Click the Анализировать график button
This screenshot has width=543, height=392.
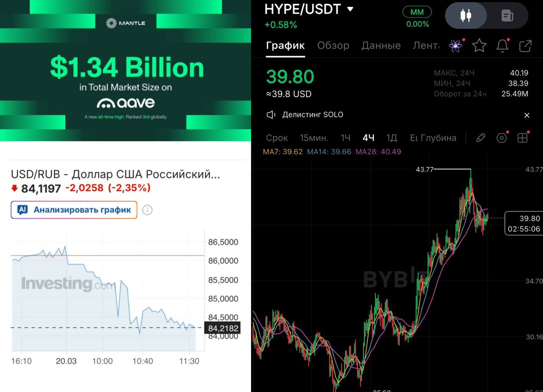click(74, 210)
